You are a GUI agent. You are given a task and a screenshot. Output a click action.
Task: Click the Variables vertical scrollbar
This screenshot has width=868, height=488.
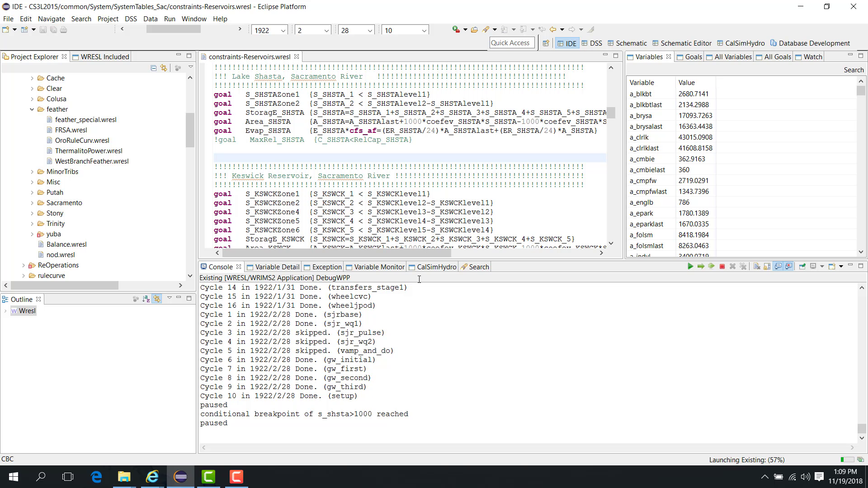861,91
